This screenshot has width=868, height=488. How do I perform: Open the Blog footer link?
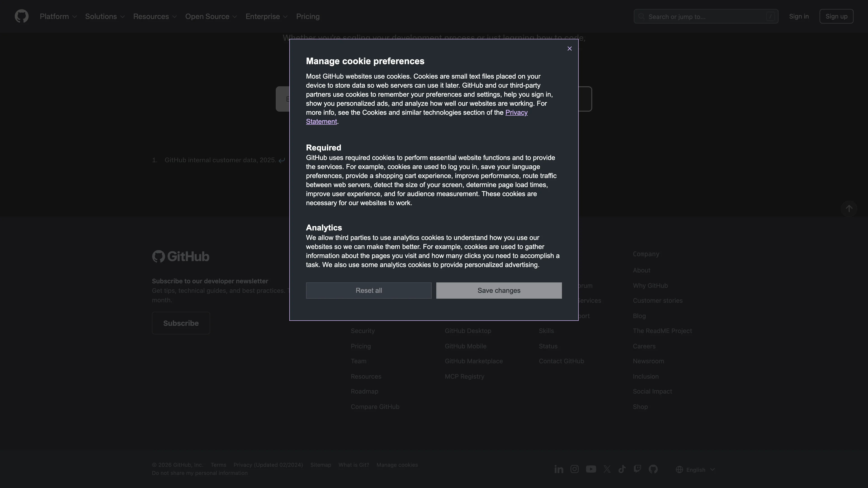(x=639, y=316)
